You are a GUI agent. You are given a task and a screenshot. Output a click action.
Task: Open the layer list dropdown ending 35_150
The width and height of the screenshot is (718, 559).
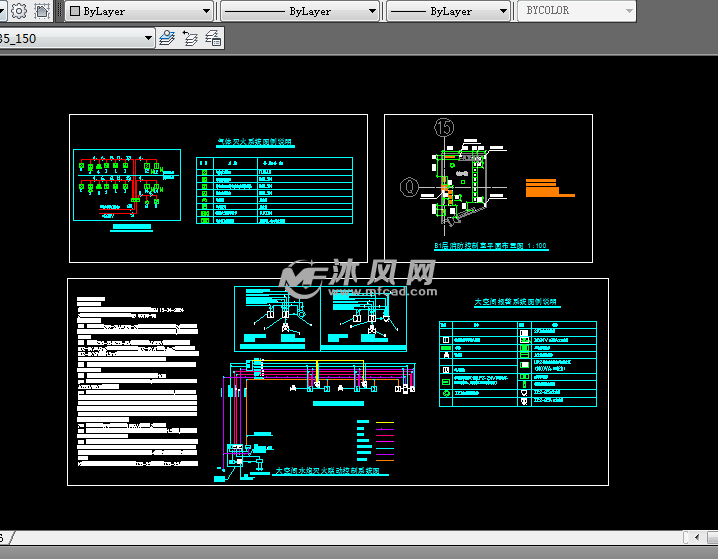pyautogui.click(x=149, y=38)
